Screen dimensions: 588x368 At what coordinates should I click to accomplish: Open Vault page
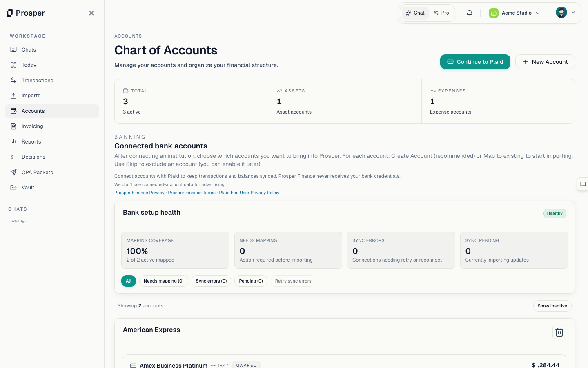52,188
